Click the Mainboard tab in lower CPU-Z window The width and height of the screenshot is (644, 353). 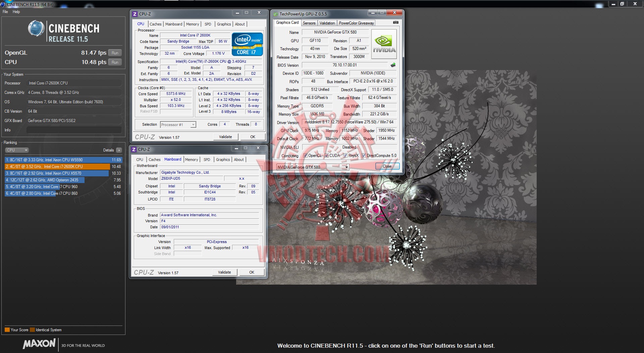click(x=173, y=159)
